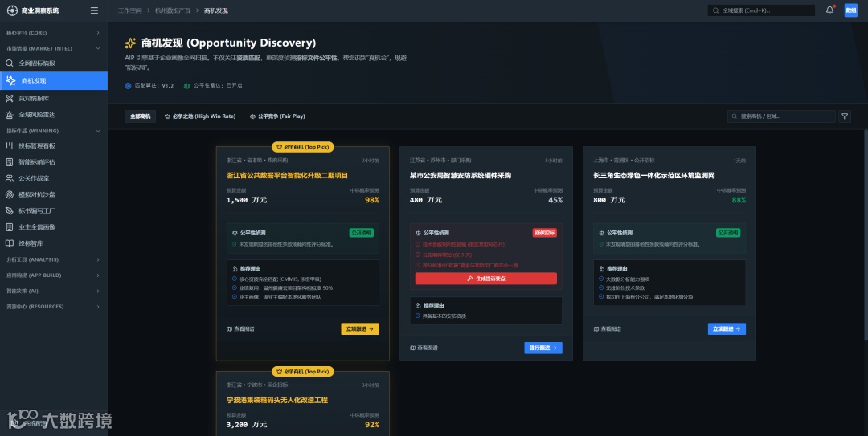Click the 搜索商机 / 区域 search field
Viewport: 868px width, 436px height.
pos(781,116)
